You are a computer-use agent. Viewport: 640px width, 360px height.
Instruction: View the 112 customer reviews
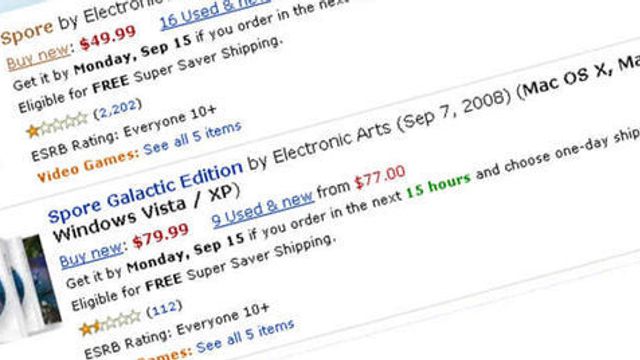tap(164, 309)
